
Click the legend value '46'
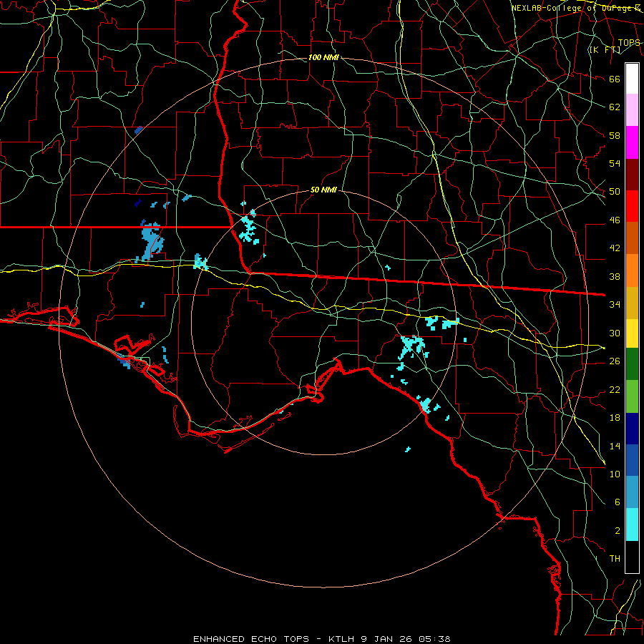click(x=615, y=220)
